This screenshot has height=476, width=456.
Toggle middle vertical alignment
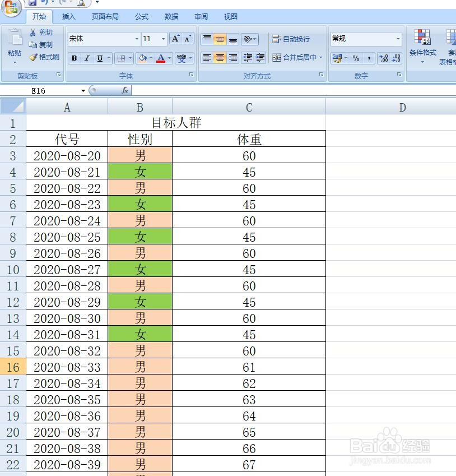click(x=220, y=39)
